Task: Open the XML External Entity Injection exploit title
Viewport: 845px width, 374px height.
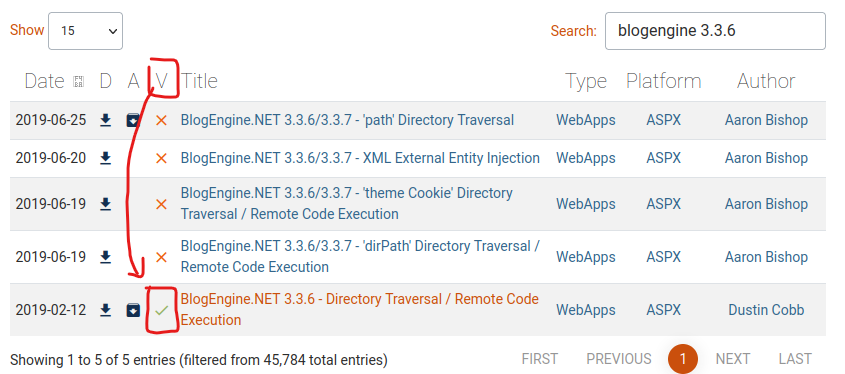Action: 360,158
